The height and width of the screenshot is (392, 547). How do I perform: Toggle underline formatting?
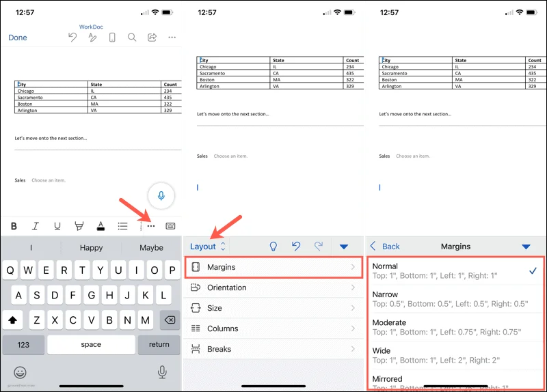(x=57, y=226)
